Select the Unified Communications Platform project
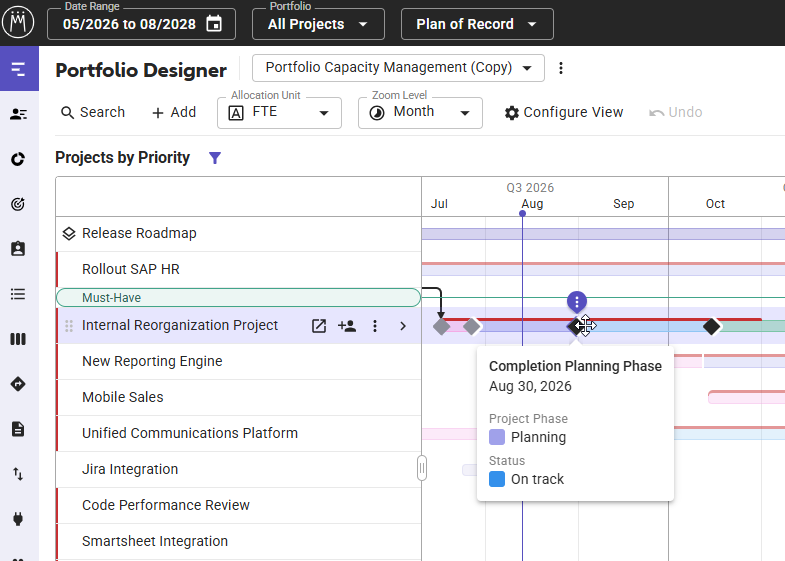Screen dimensions: 785x561 pyautogui.click(x=238, y=433)
